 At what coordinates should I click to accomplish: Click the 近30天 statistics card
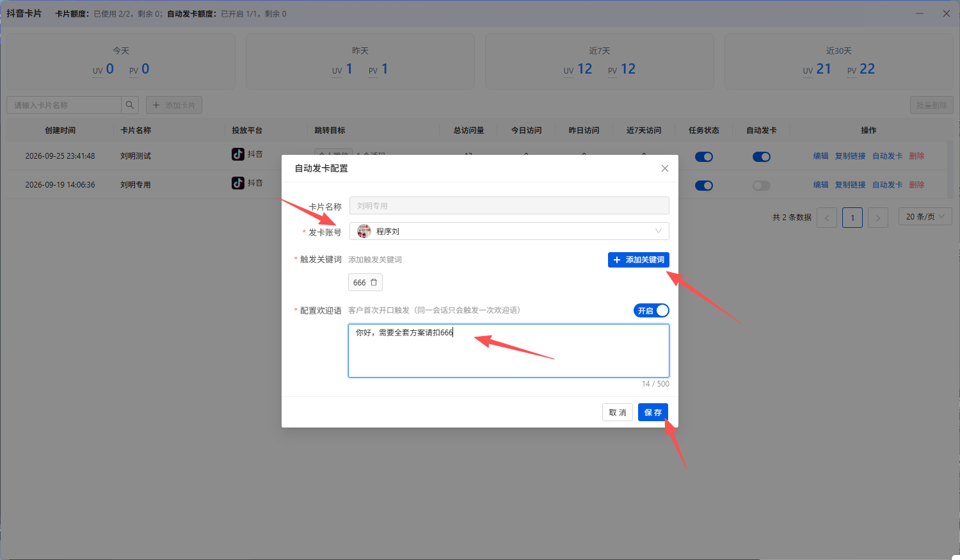pyautogui.click(x=839, y=61)
